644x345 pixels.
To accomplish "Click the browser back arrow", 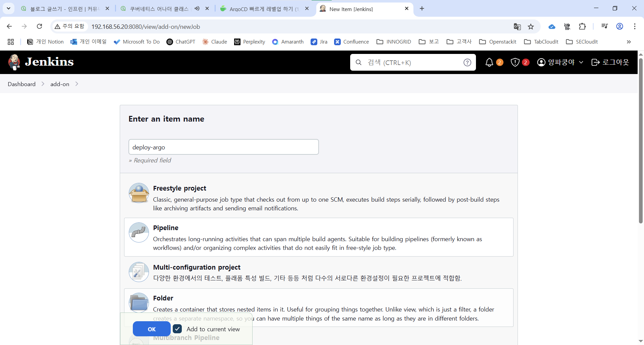I will 9,26.
